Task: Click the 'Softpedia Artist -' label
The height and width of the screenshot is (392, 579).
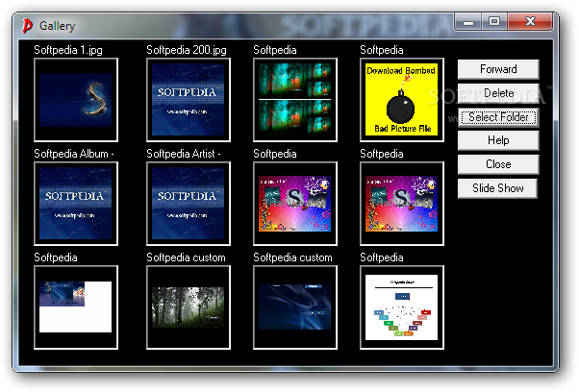Action: click(x=183, y=154)
